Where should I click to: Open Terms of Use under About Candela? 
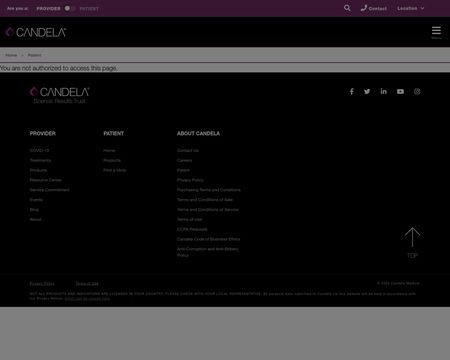189,220
